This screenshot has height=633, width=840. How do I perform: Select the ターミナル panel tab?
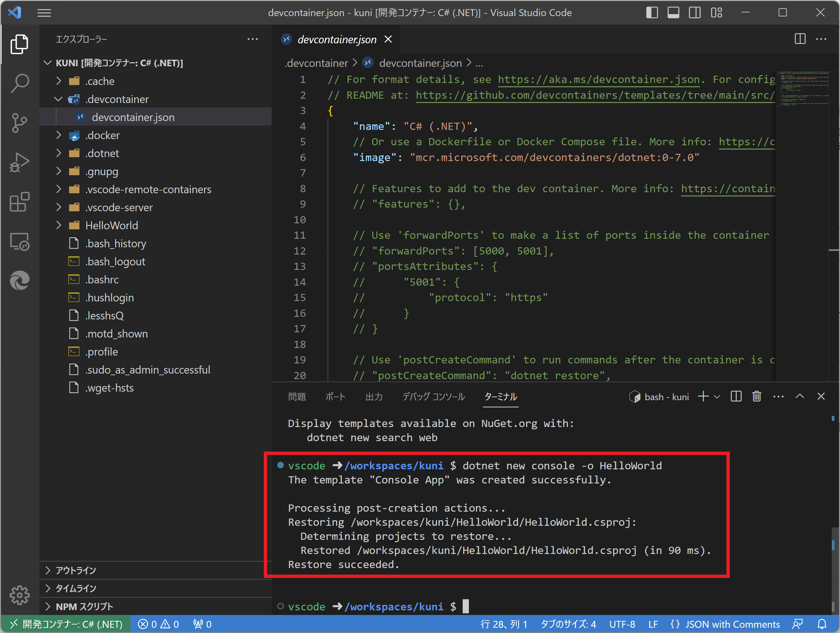[x=501, y=397]
